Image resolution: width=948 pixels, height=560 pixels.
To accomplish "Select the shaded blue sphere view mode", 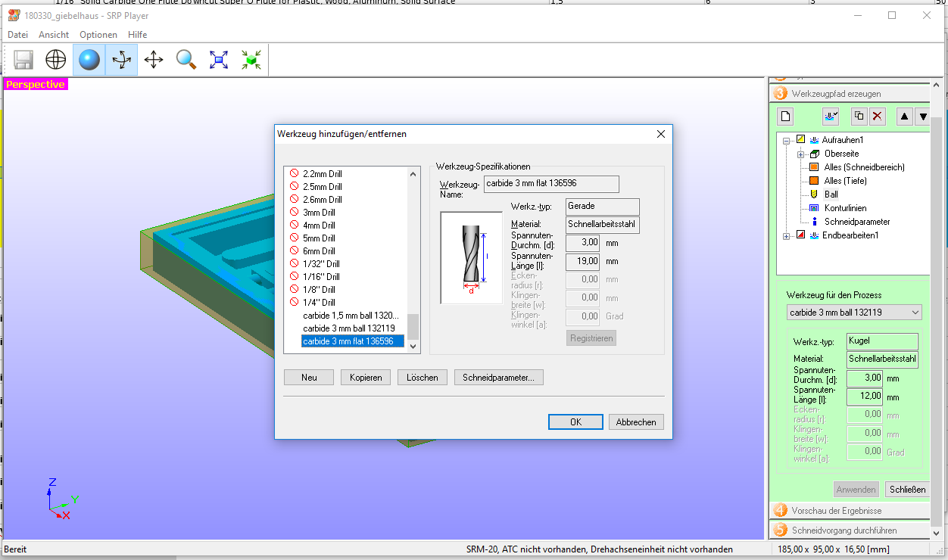I will [89, 60].
